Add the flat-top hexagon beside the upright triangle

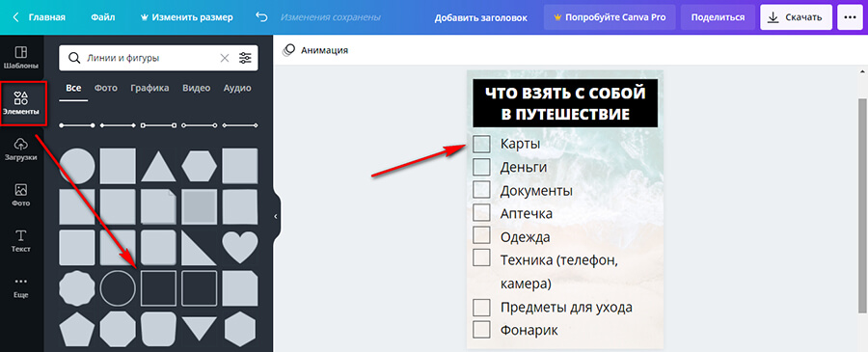click(x=200, y=166)
